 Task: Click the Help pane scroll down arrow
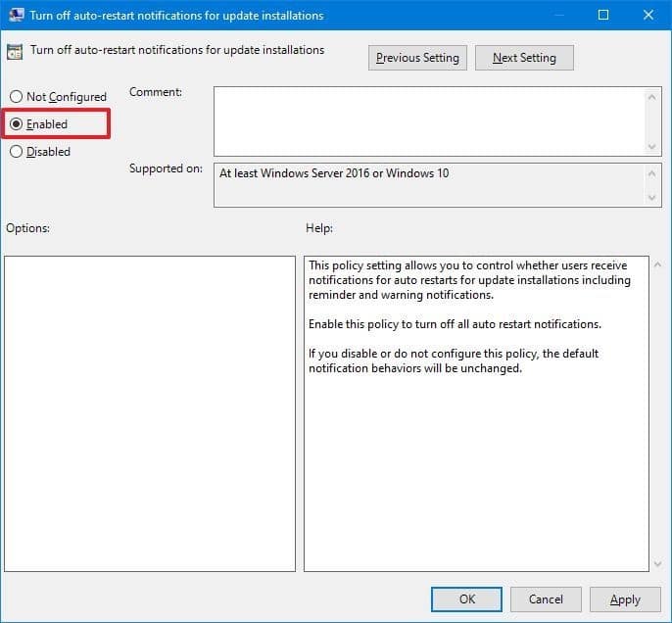point(658,563)
